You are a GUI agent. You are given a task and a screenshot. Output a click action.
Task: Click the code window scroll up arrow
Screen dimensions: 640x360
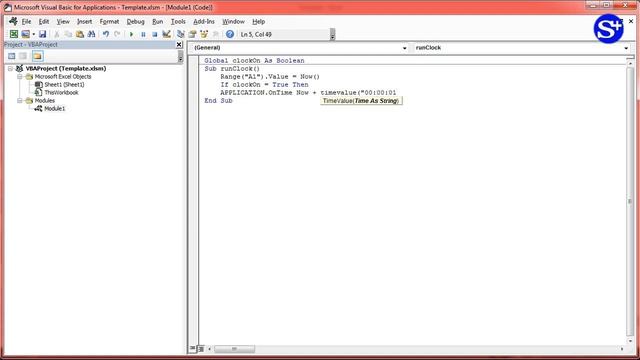coord(630,64)
